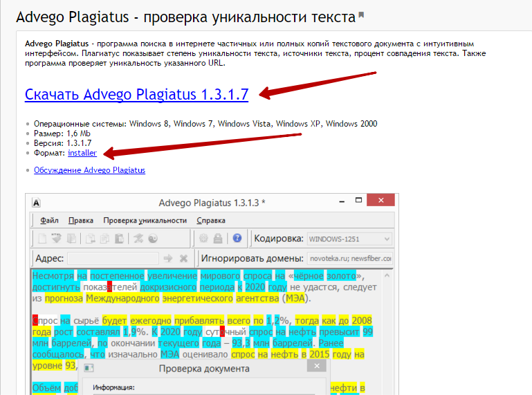This screenshot has width=532, height=395.
Task: Click the go arrow next to Адрес field
Action: 168,259
